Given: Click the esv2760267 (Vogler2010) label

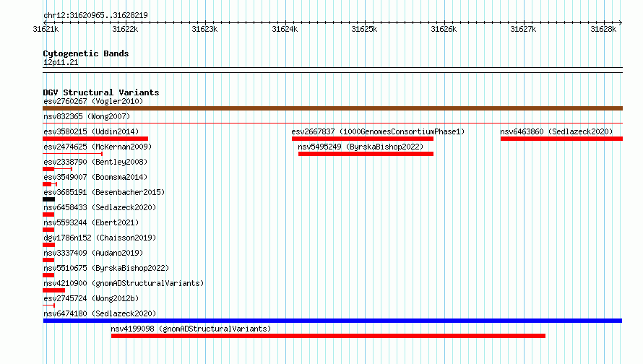Looking at the screenshot, I should tap(93, 101).
